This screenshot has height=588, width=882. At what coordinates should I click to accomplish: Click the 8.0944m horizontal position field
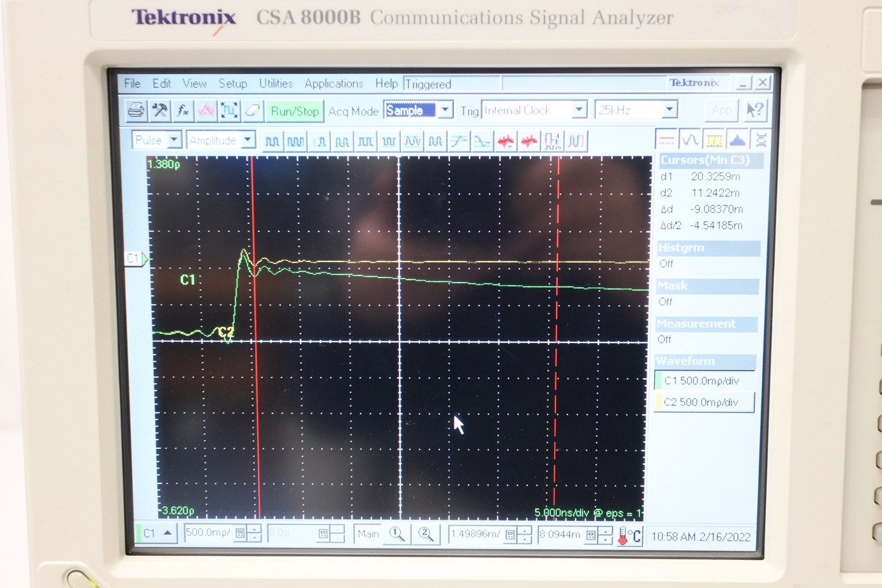click(560, 534)
